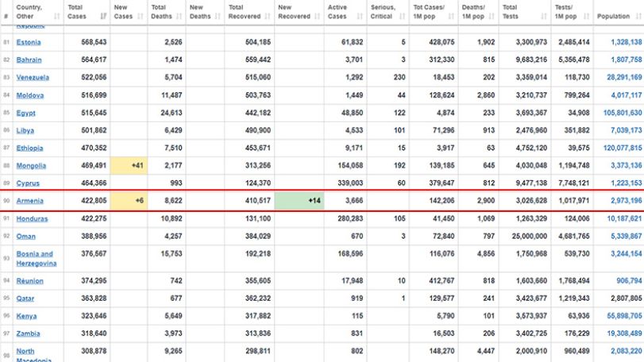Open the Moldova country link
This screenshot has height=362, width=644.
pos(30,95)
